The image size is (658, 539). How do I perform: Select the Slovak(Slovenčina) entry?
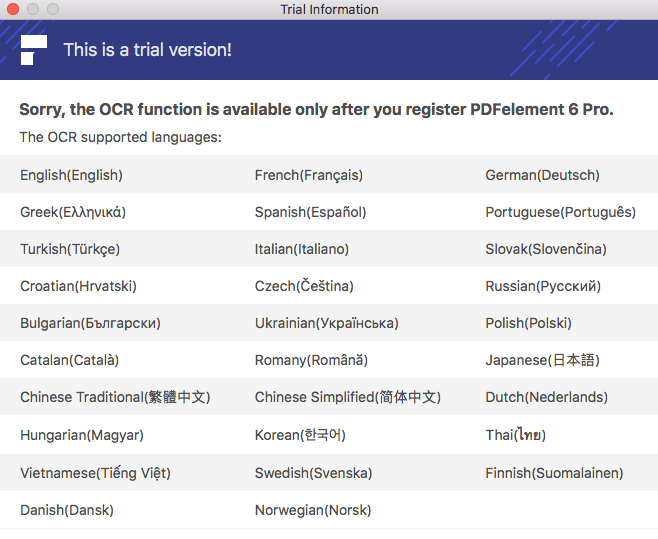click(546, 249)
